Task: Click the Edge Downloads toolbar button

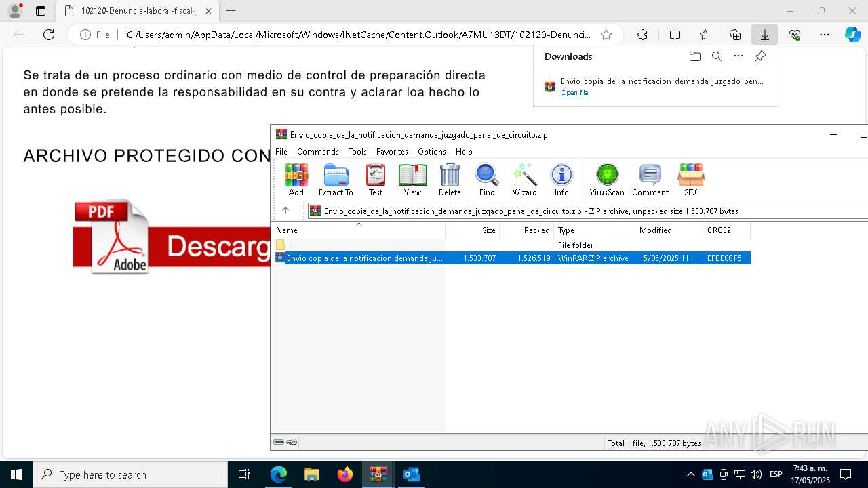Action: (x=764, y=35)
